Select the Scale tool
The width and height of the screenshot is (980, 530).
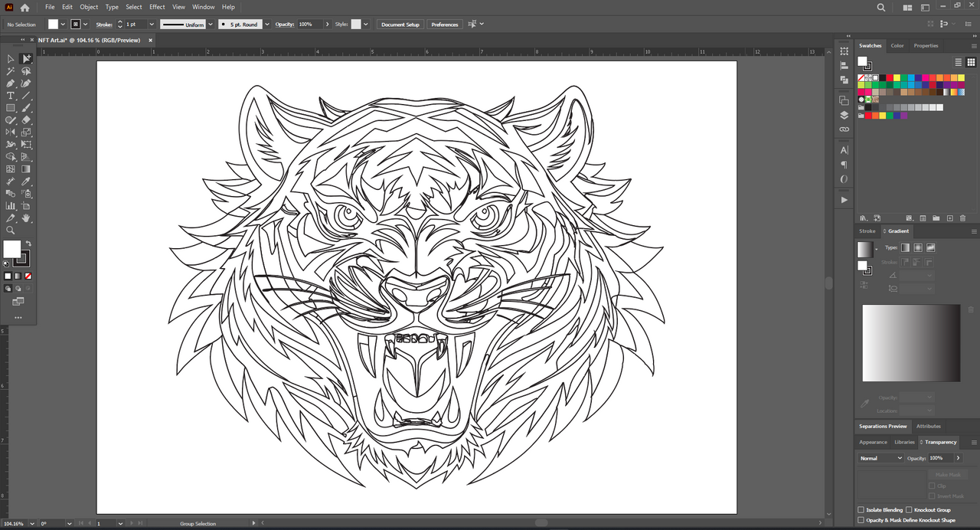point(26,132)
